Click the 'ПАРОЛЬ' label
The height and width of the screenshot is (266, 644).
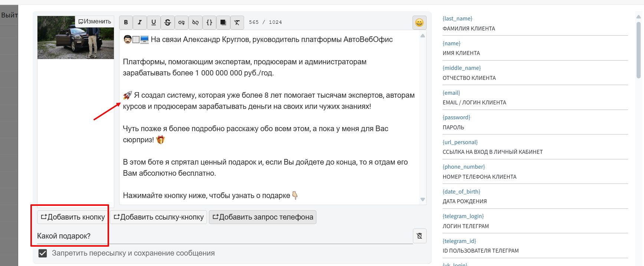point(453,127)
